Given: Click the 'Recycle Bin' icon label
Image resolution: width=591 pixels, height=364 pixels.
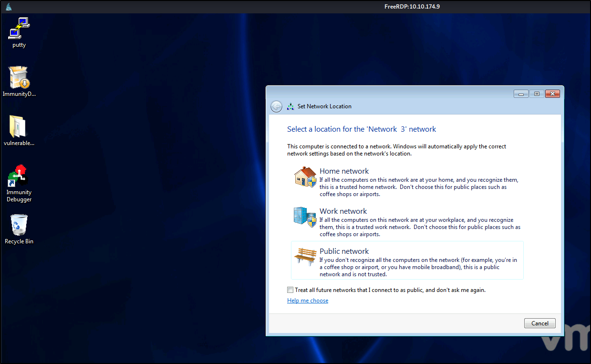Looking at the screenshot, I should [x=19, y=241].
